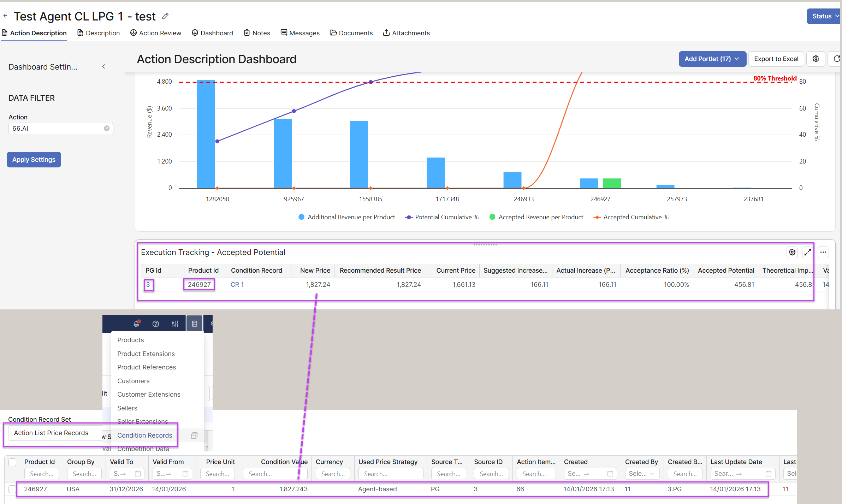Toggle Accepted Revenue per Product legend
This screenshot has width=842, height=504.
tap(536, 217)
